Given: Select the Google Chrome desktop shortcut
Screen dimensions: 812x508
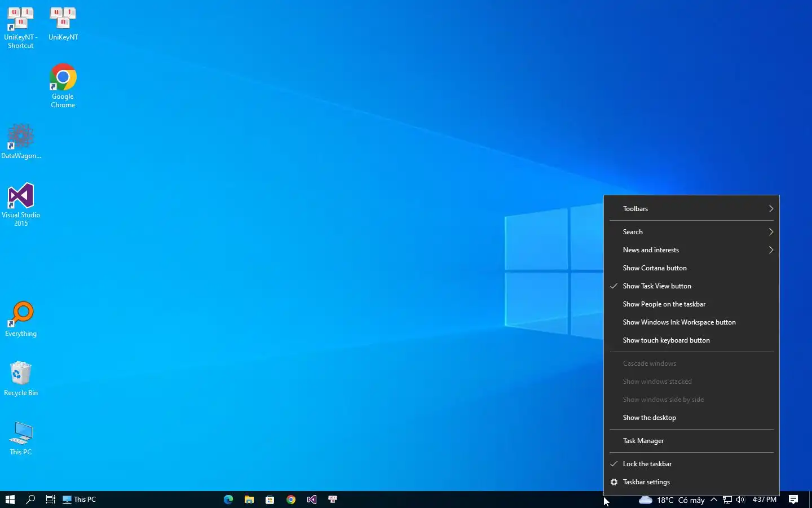Looking at the screenshot, I should (63, 86).
